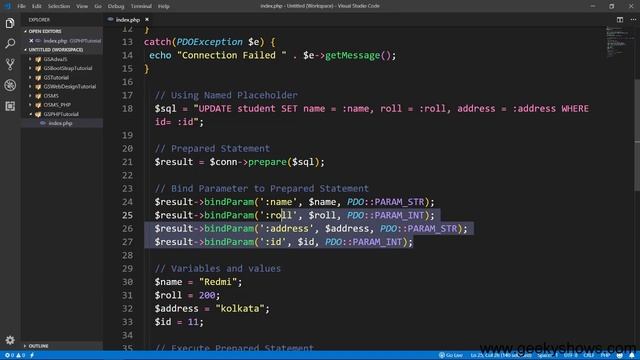The image size is (640, 360).
Task: Open the Debug view in activity bar
Action: click(10, 85)
